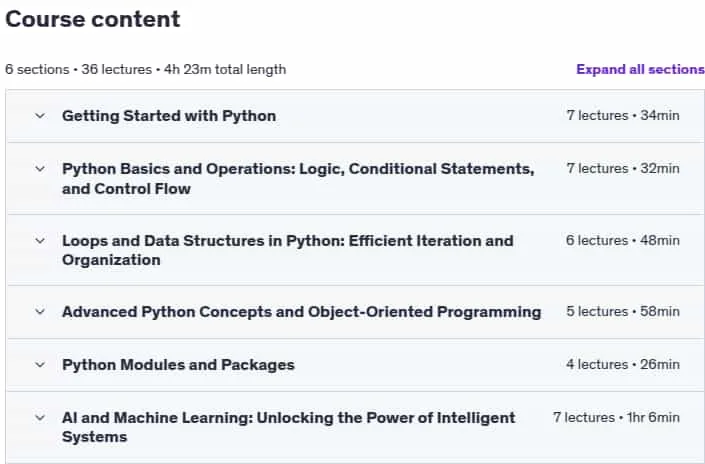This screenshot has width=705, height=464.
Task: Click the 5 lectures • 58min label
Action: [x=623, y=312]
